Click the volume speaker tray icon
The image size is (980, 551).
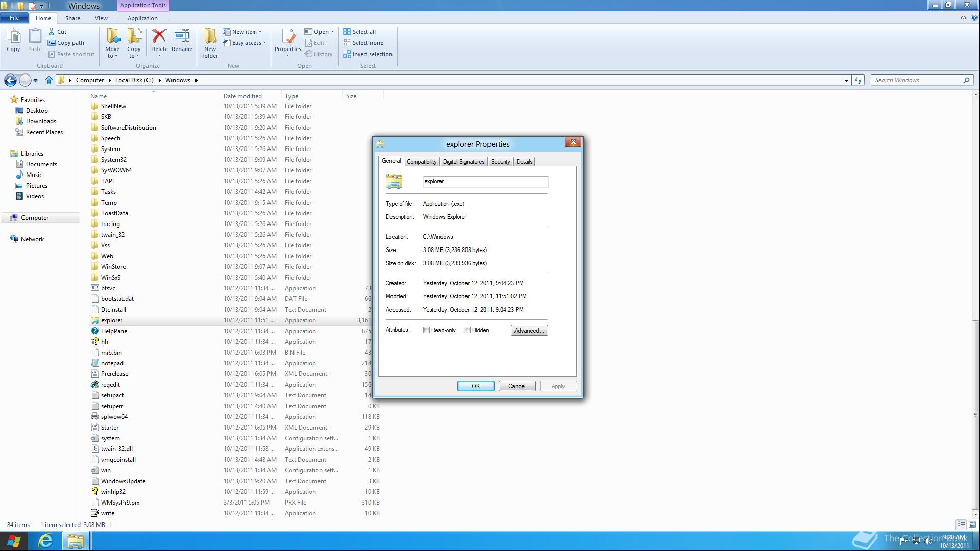pos(928,541)
